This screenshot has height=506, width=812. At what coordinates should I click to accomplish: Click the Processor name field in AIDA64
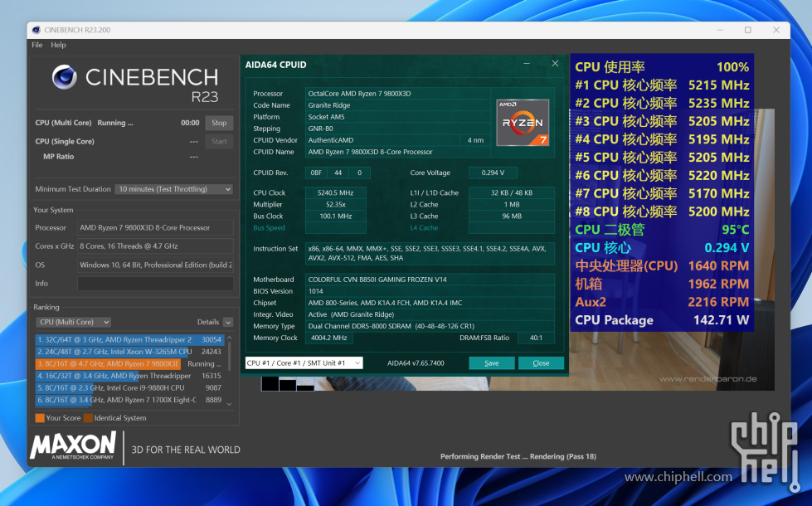(398, 94)
